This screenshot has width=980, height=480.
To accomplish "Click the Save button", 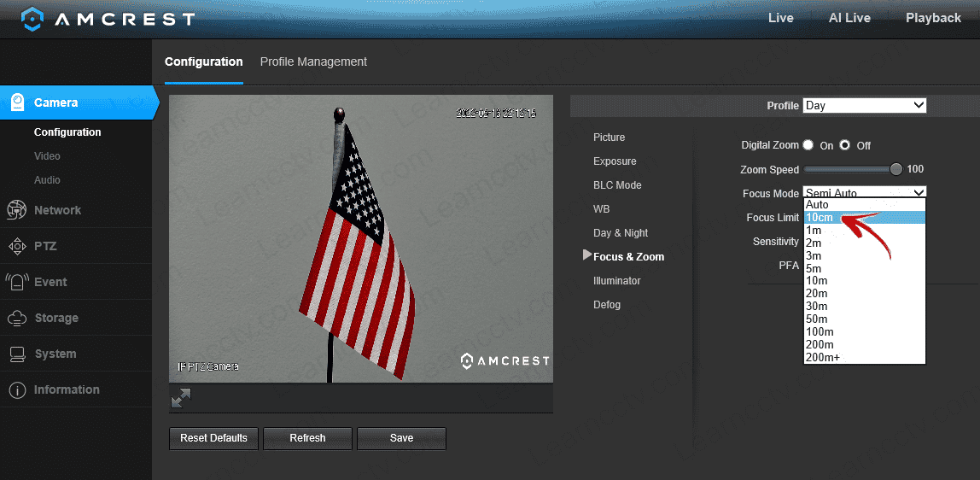I will [401, 438].
